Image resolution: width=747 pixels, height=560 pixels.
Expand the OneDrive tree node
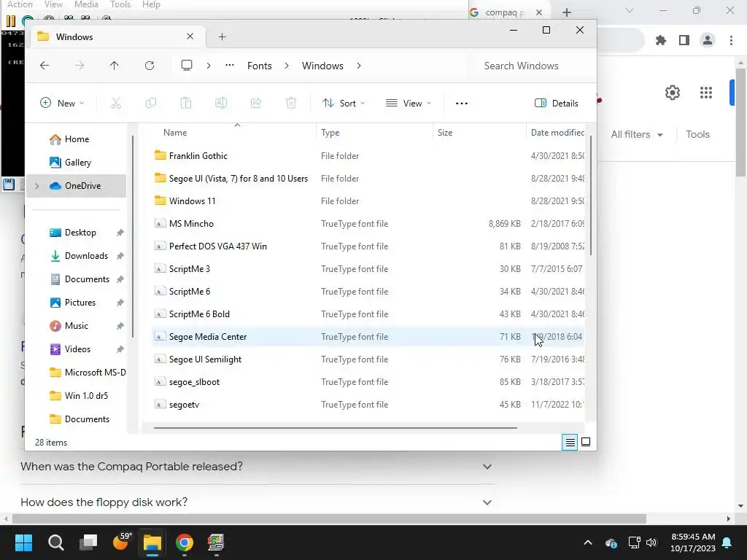[36, 186]
